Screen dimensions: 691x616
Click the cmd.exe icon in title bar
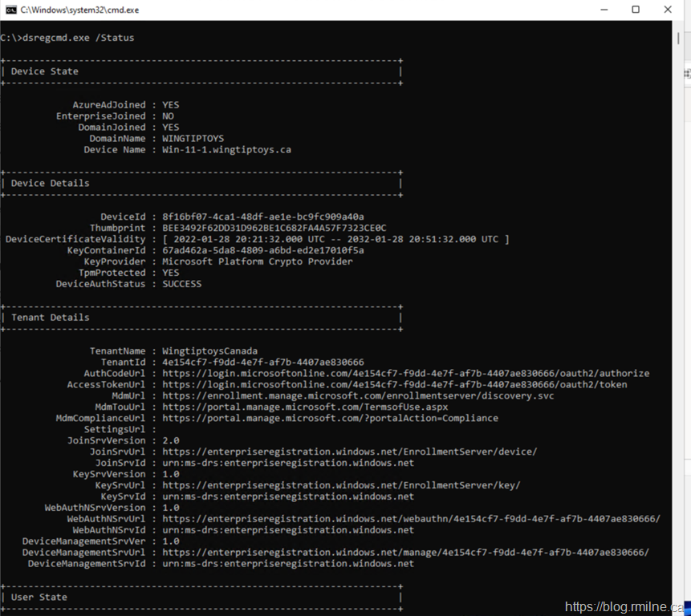10,10
